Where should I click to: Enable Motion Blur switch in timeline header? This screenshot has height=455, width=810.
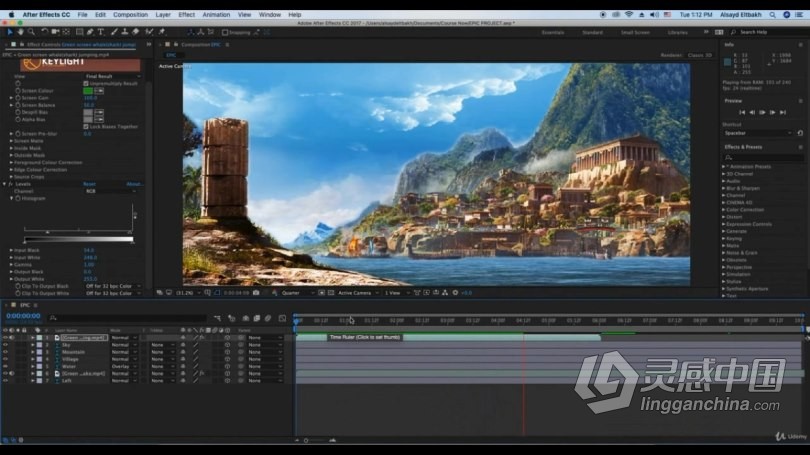[x=268, y=318]
